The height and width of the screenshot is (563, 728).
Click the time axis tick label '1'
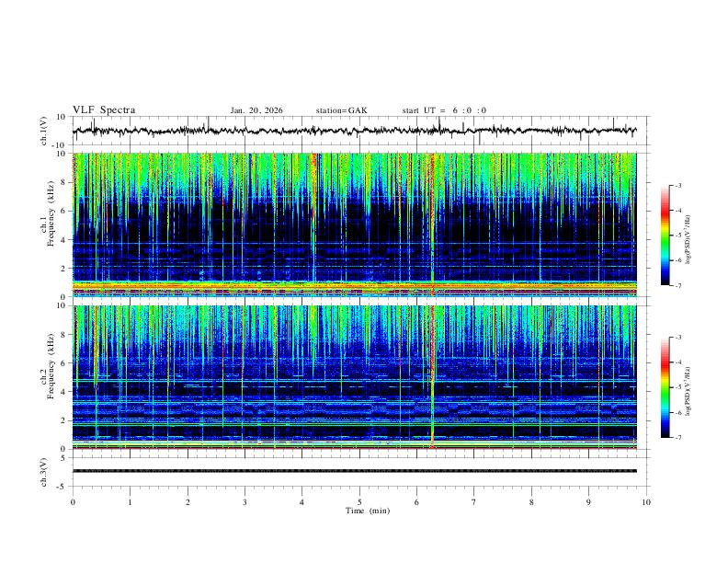[130, 502]
